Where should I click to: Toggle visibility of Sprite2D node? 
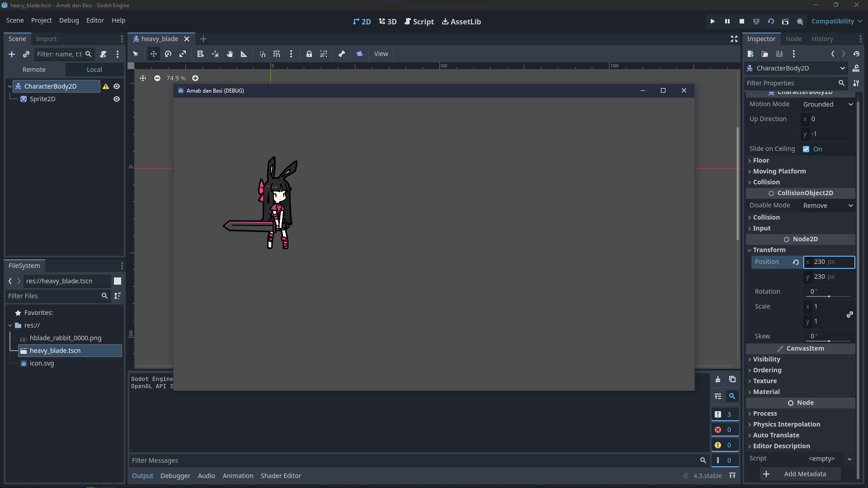(x=117, y=99)
